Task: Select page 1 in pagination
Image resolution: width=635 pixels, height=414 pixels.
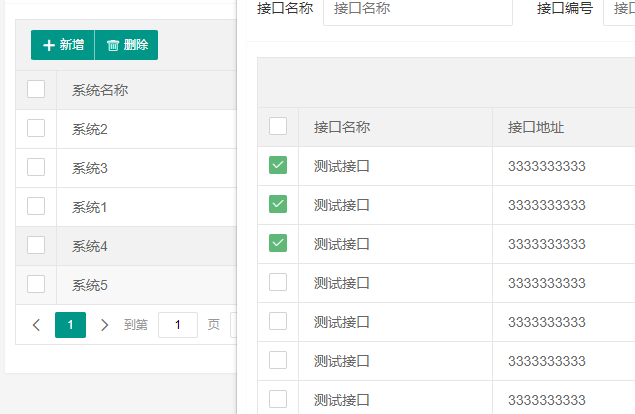Action: [70, 325]
